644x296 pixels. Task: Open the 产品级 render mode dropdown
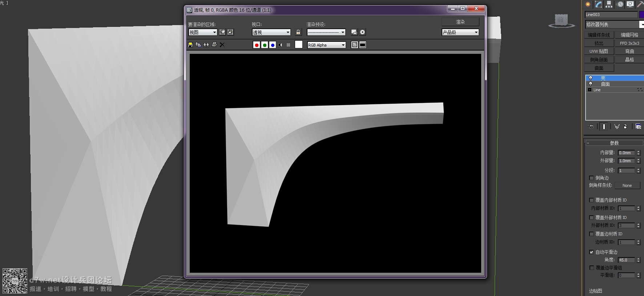click(x=460, y=32)
